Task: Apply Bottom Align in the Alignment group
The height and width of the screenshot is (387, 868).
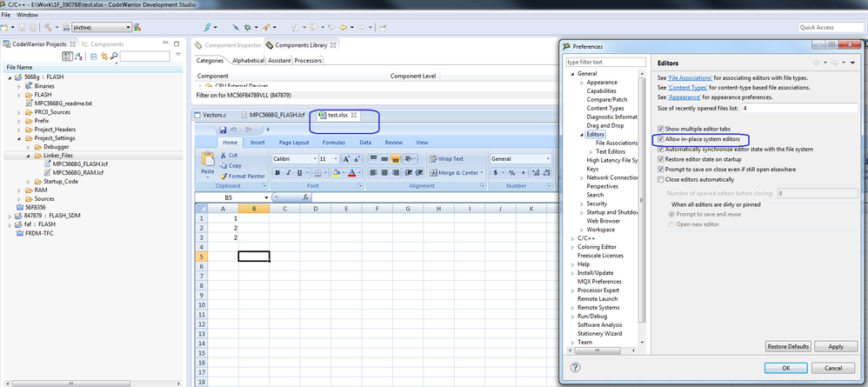Action: 395,159
